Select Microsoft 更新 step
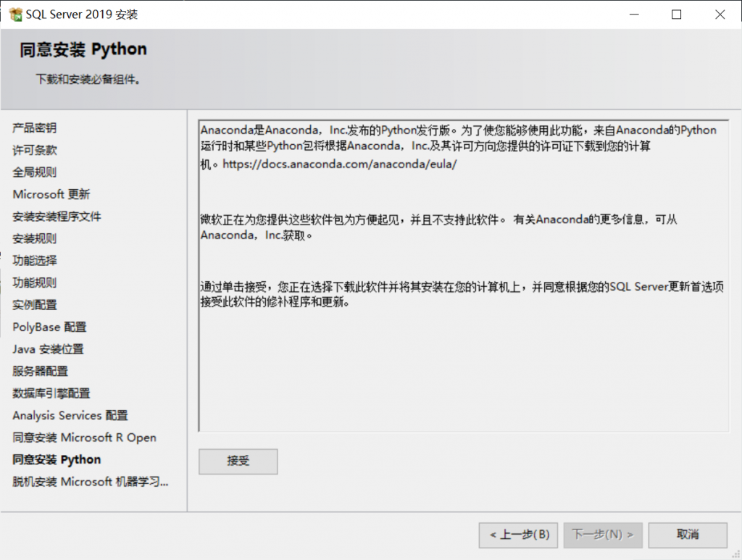742x560 pixels. coord(51,194)
